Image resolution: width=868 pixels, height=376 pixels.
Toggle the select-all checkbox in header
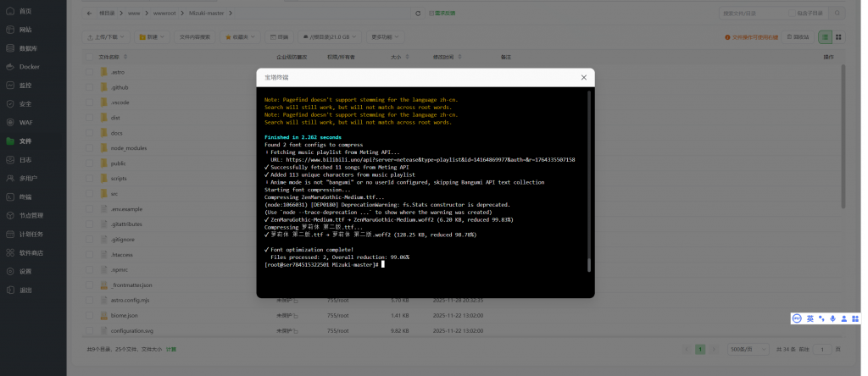(90, 57)
